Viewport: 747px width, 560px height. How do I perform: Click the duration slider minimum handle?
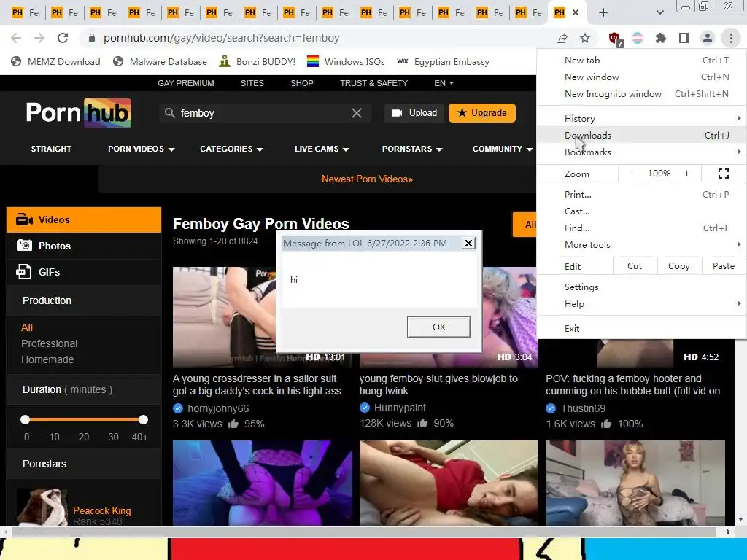tap(26, 419)
